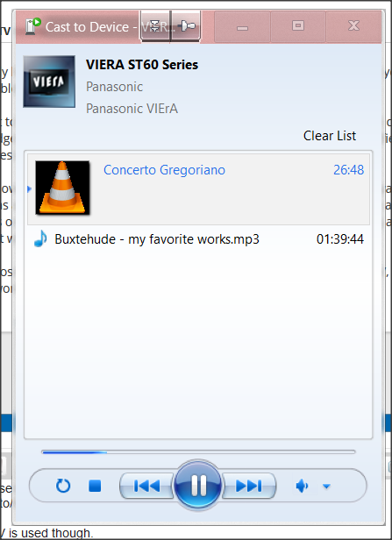The image size is (392, 540).
Task: Skip to the next track
Action: 249,486
